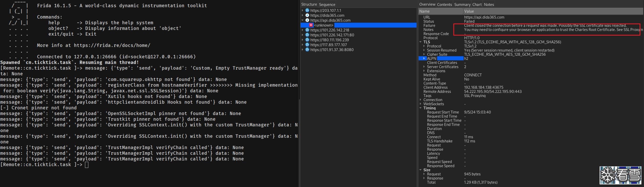Click the lightning icon beside https://dida365.com
Screen dimensions: 644x187
(x=307, y=15)
